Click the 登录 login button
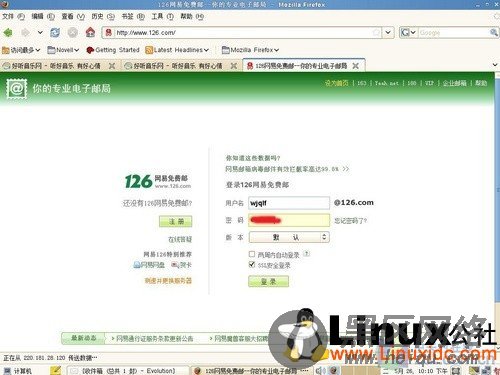This screenshot has height=375, width=500. click(x=268, y=281)
